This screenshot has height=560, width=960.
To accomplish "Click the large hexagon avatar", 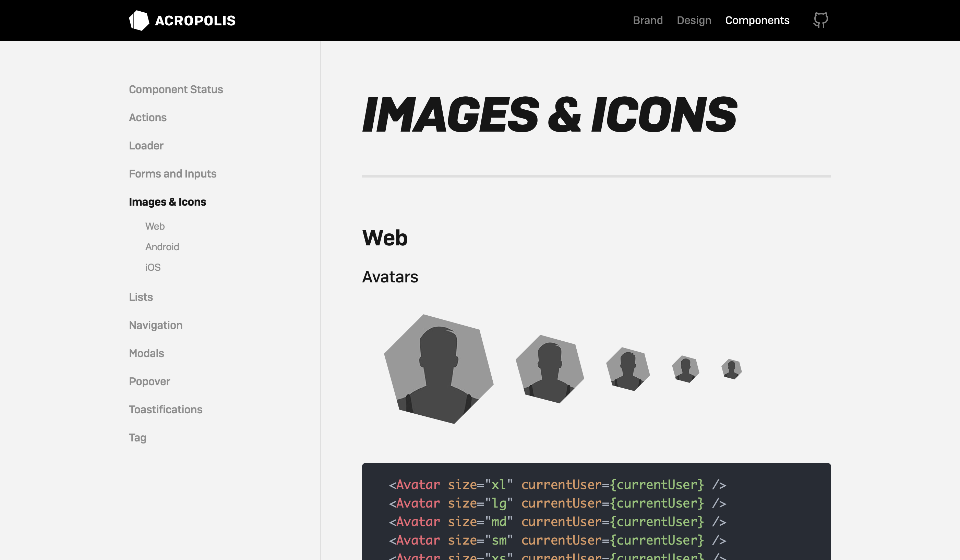I will pos(550,369).
